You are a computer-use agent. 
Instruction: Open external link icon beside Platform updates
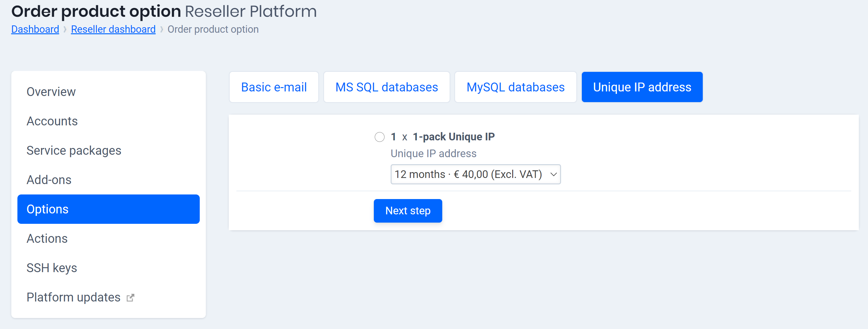[x=130, y=298]
